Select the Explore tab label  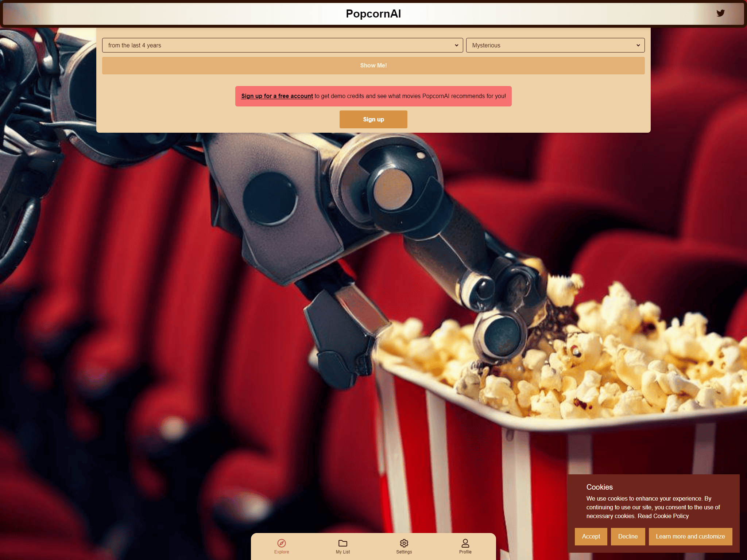tap(281, 552)
